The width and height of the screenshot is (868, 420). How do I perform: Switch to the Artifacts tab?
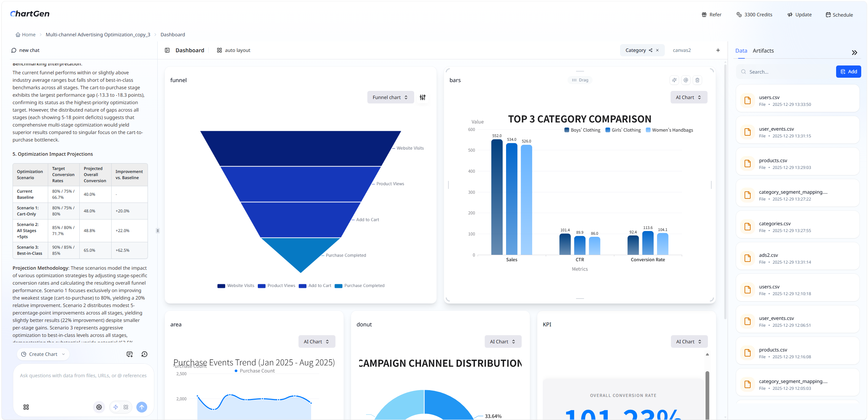click(x=763, y=51)
